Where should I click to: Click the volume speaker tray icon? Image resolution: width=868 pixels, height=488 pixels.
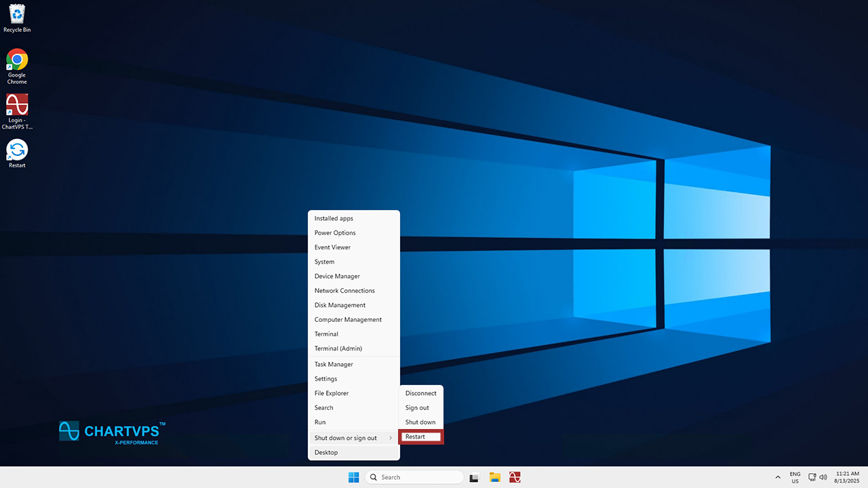[823, 477]
